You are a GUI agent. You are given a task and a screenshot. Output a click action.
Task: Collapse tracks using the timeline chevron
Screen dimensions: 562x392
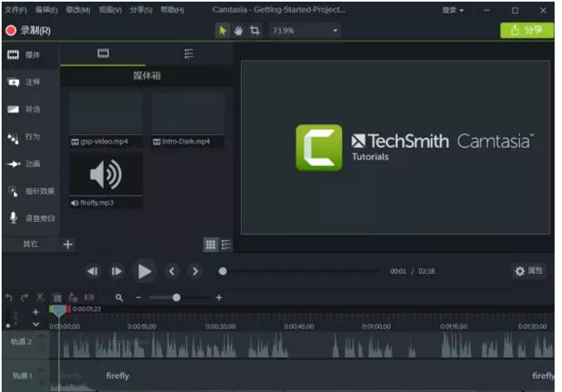pos(35,325)
